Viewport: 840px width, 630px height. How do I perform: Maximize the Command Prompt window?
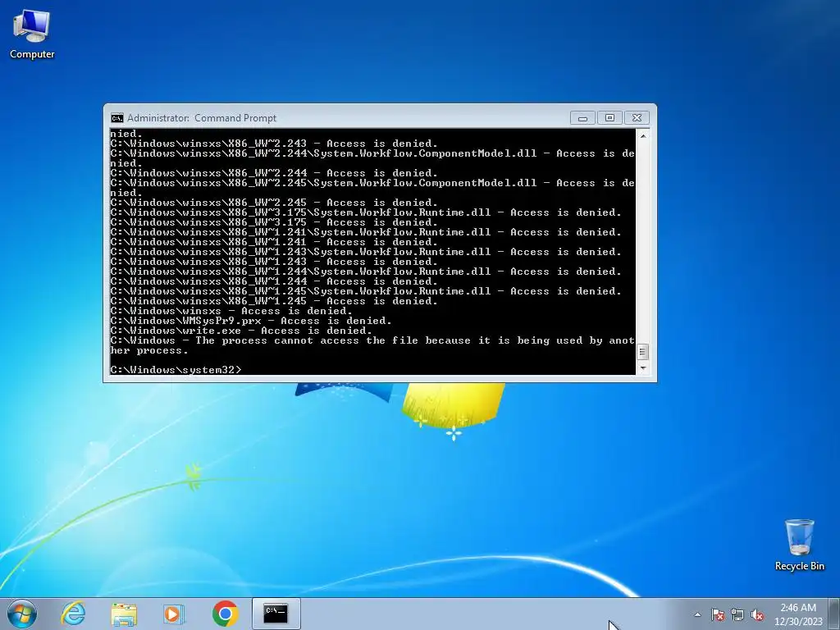click(x=609, y=118)
